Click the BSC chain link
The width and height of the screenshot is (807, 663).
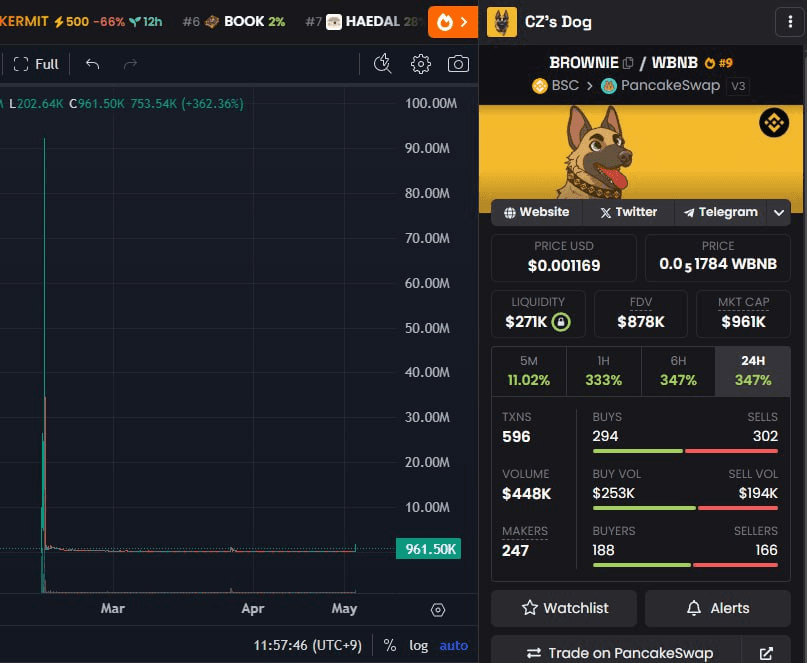pyautogui.click(x=555, y=85)
